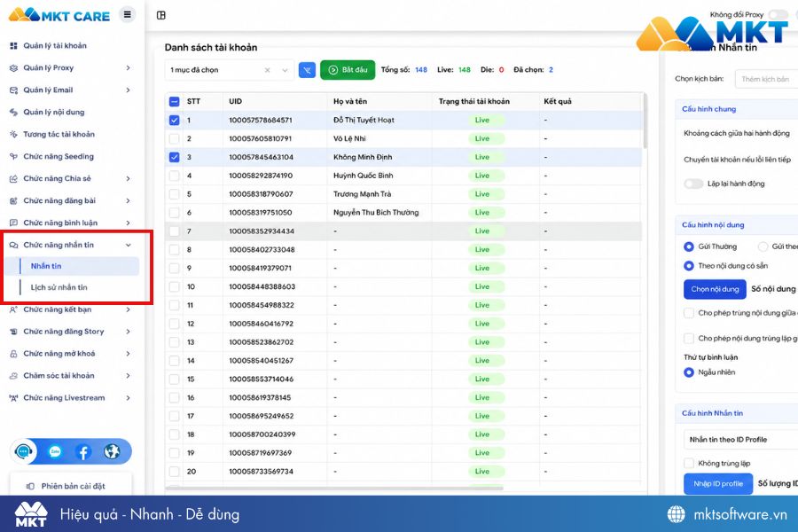The height and width of the screenshot is (532, 798).
Task: Click the Chức năng mở khoá lock icon
Action: [x=13, y=354]
